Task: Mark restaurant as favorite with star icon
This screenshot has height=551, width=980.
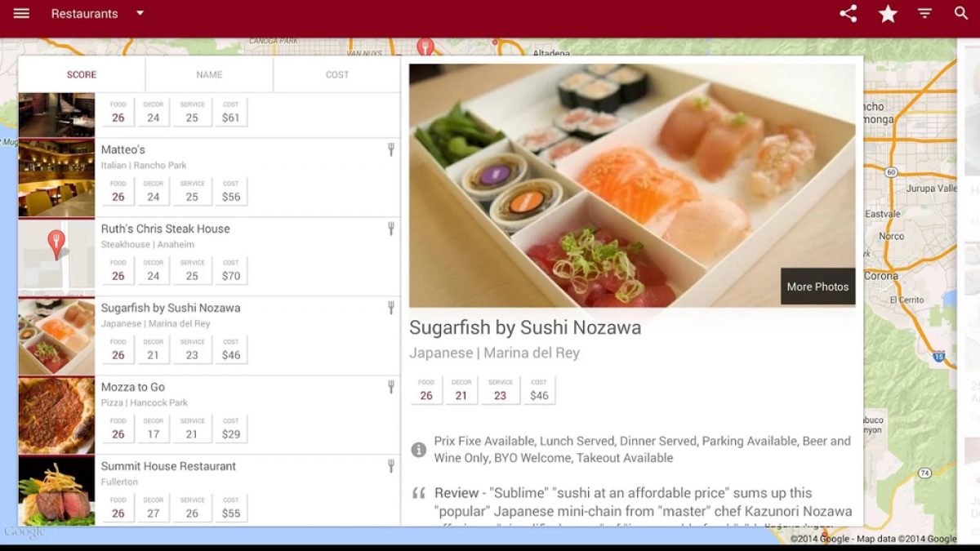Action: (888, 14)
